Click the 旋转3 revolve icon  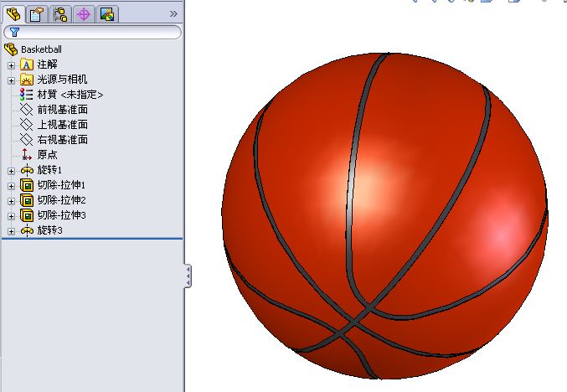pyautogui.click(x=27, y=230)
